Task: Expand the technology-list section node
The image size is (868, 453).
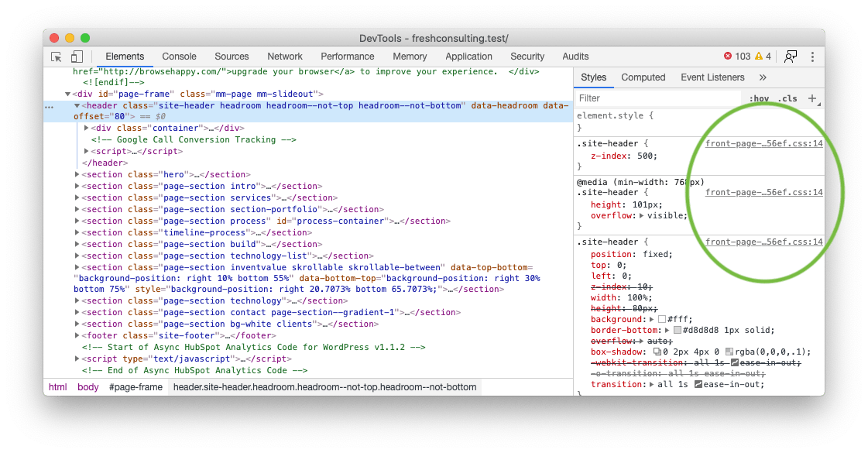Action: [77, 256]
